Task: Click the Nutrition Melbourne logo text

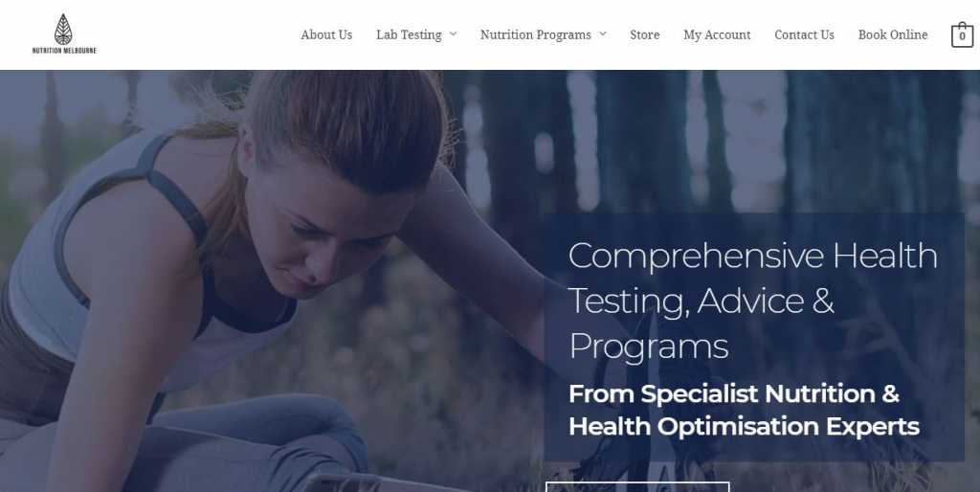Action: (64, 51)
